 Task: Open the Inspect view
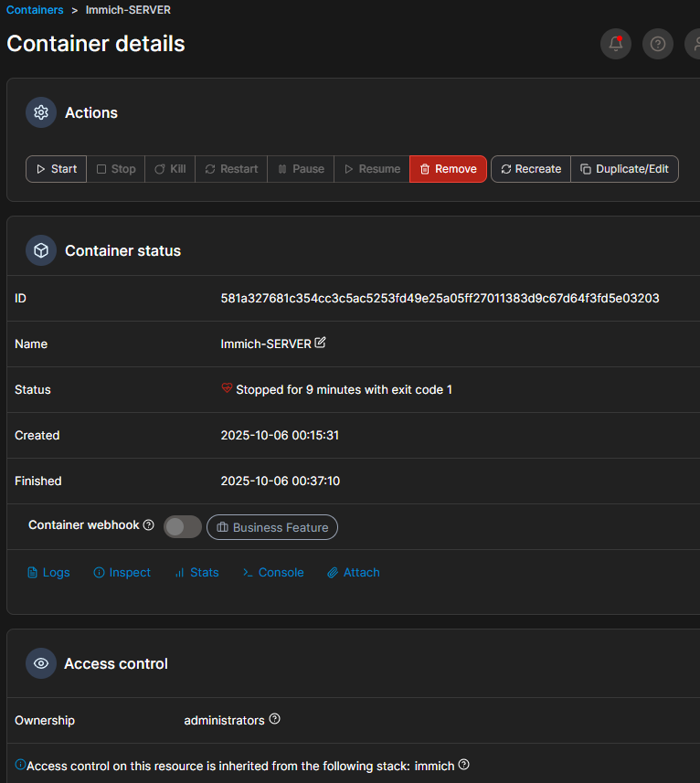(122, 572)
